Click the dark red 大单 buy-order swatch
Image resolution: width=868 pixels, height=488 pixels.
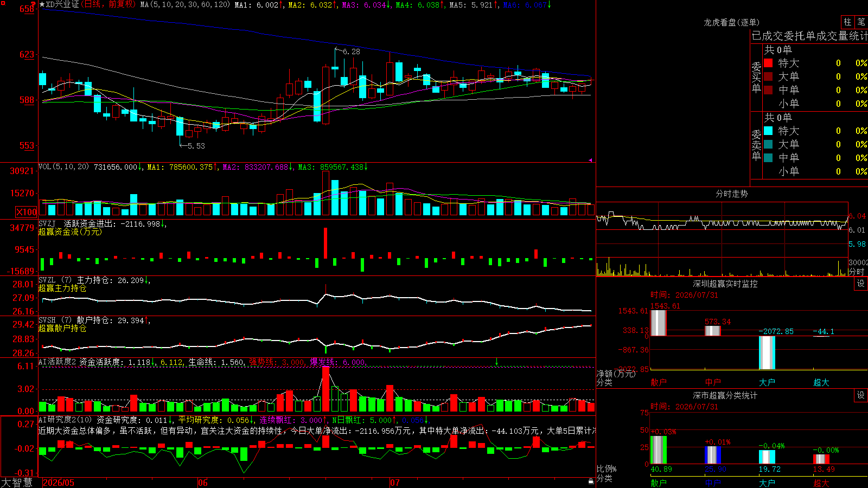(x=768, y=76)
